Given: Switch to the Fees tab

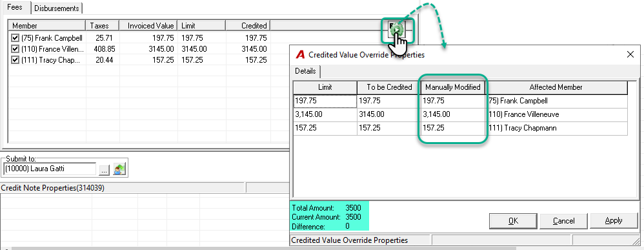Looking at the screenshot, I should tap(15, 8).
